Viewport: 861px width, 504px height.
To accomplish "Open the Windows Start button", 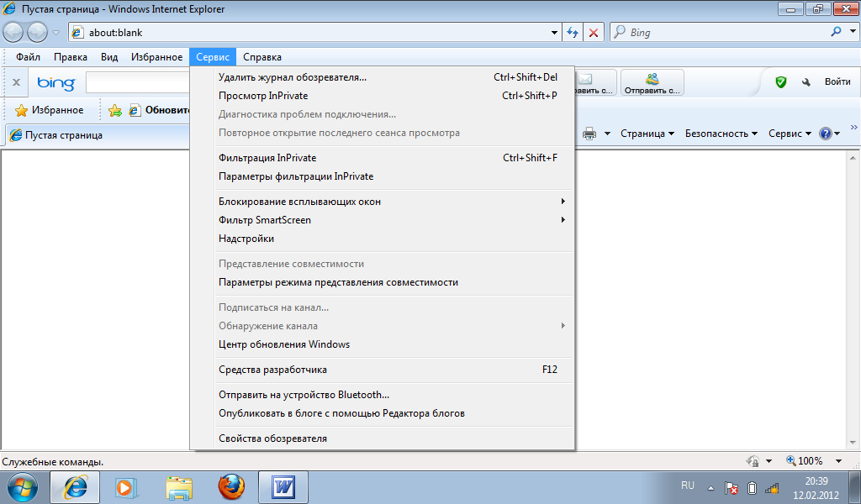I will click(23, 487).
